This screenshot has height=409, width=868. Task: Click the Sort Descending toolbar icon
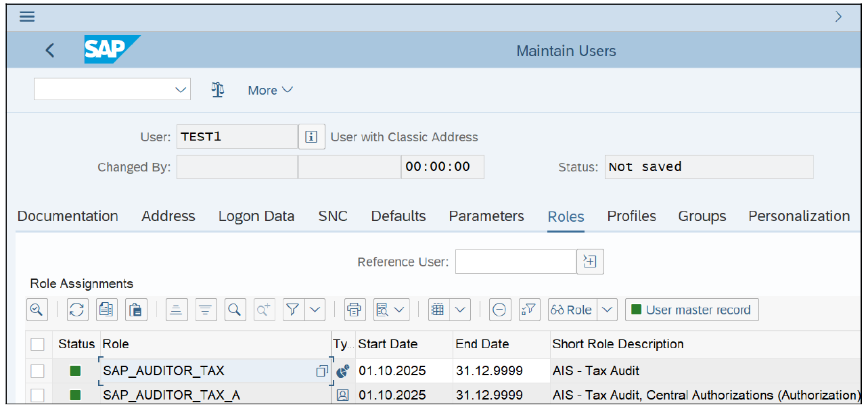[x=206, y=310]
